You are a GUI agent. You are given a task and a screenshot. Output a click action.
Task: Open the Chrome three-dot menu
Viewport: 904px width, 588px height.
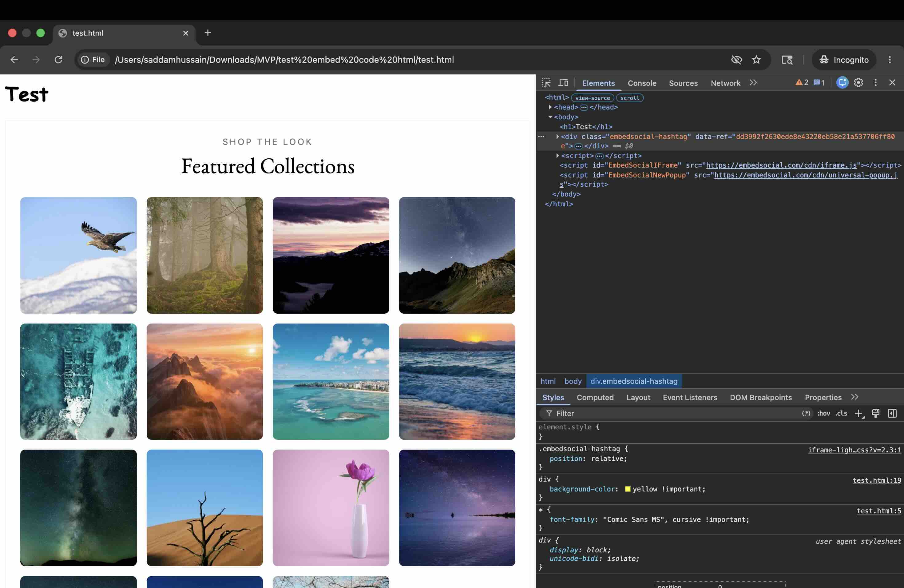tap(890, 60)
